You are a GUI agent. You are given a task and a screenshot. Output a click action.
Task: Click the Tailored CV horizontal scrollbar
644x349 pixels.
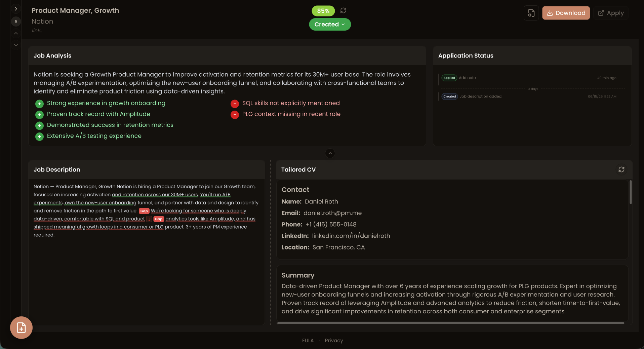[x=450, y=323]
